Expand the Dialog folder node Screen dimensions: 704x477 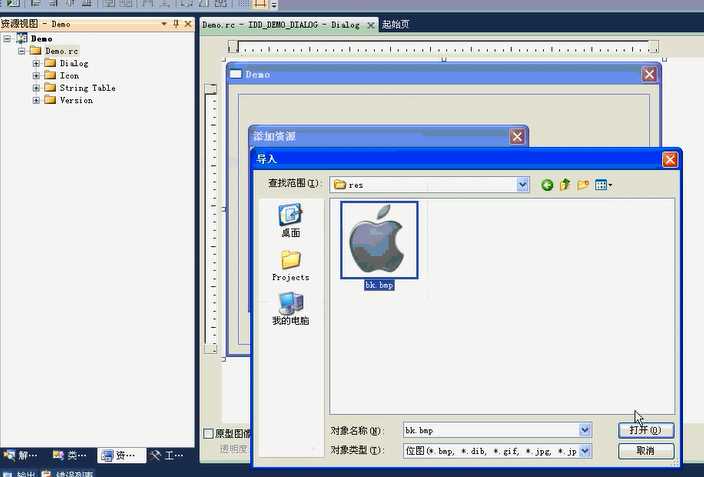click(x=36, y=63)
